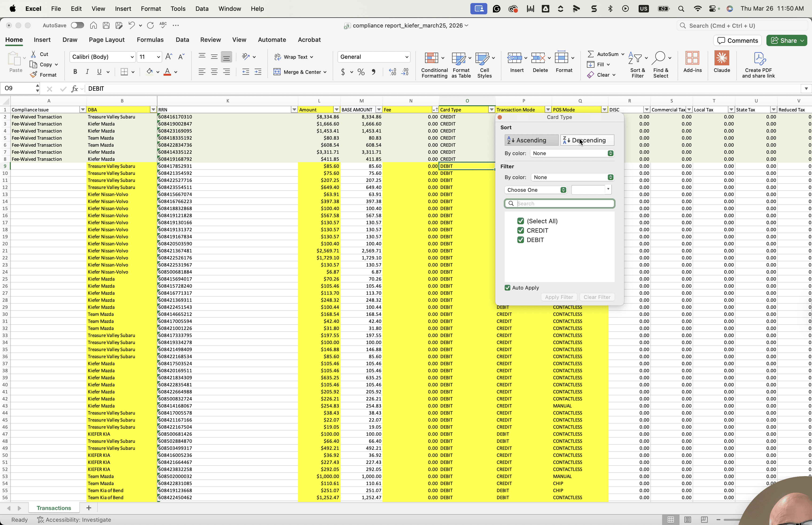Viewport: 812px width, 525px height.
Task: Click the Save icon in title bar
Action: [106, 25]
